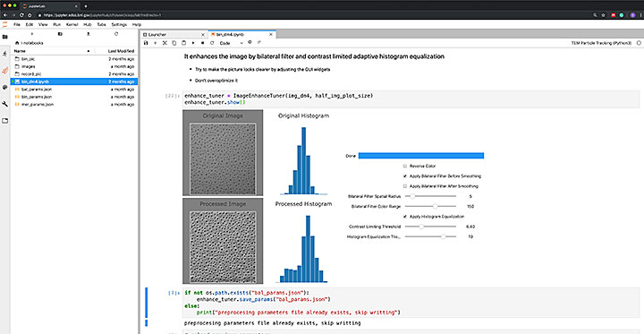Open the Running Terminals and Kernels sidebar icon
The width and height of the screenshot is (644, 334).
click(x=5, y=54)
